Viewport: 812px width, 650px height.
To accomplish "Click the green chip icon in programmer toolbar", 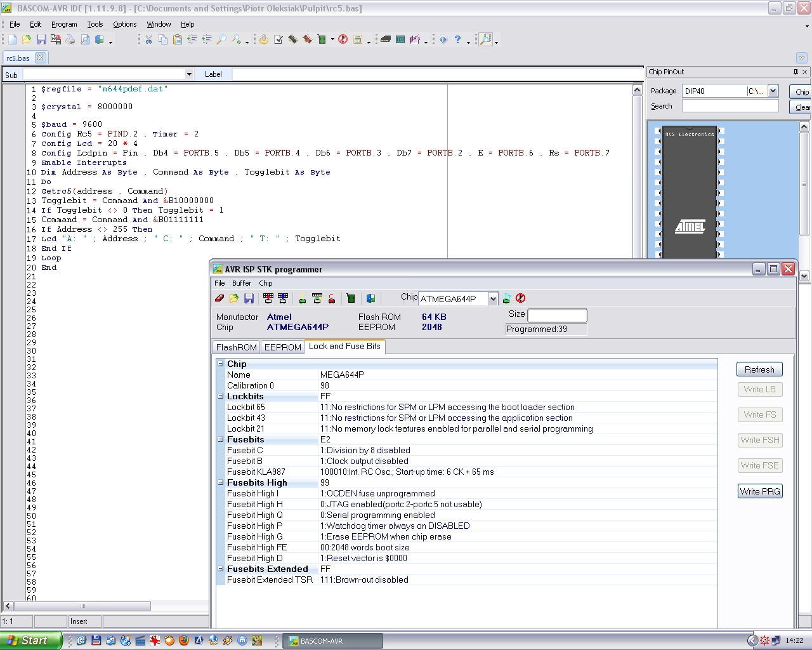I will point(351,298).
